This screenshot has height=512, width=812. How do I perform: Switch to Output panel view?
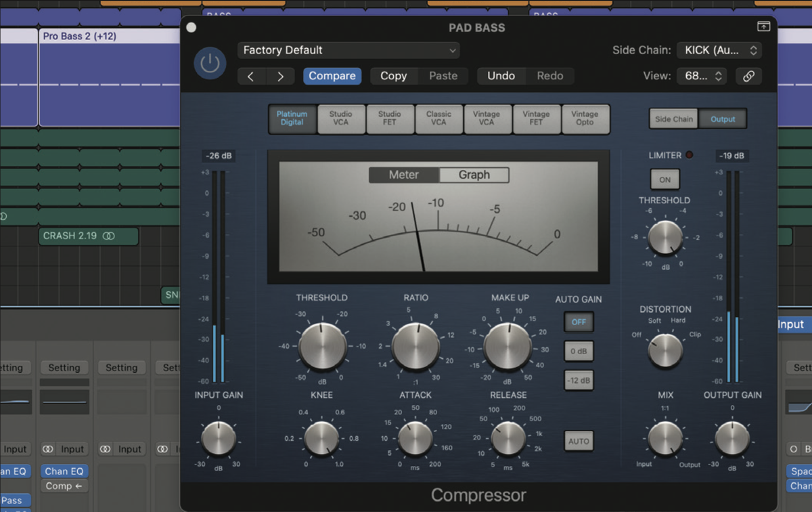tap(723, 119)
